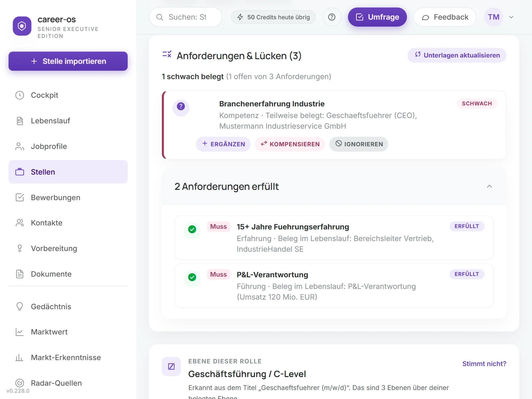Click the Feedback button
Image resolution: width=532 pixels, height=399 pixels.
pos(445,17)
